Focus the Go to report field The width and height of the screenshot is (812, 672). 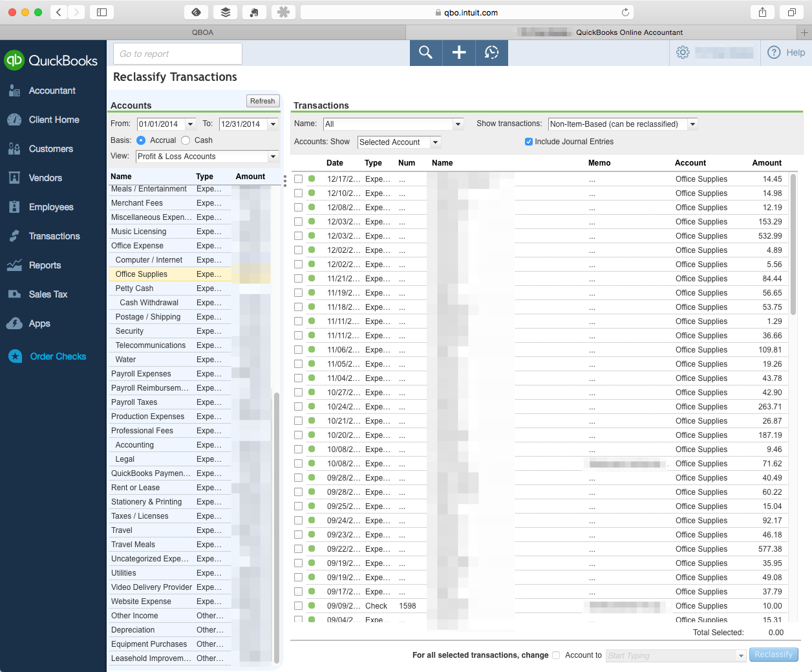tap(178, 54)
